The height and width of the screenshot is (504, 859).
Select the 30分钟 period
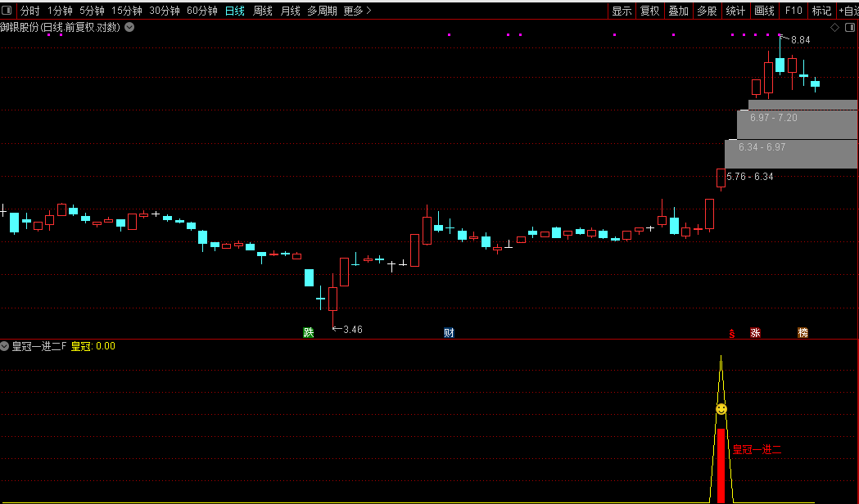(x=165, y=11)
